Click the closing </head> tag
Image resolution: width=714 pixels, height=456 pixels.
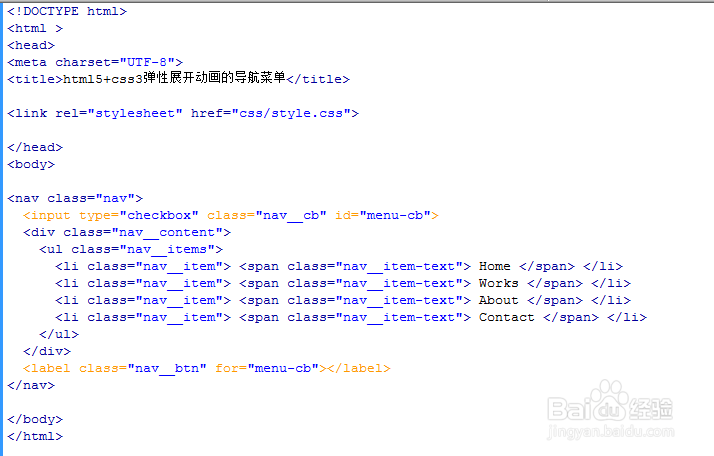[35, 147]
